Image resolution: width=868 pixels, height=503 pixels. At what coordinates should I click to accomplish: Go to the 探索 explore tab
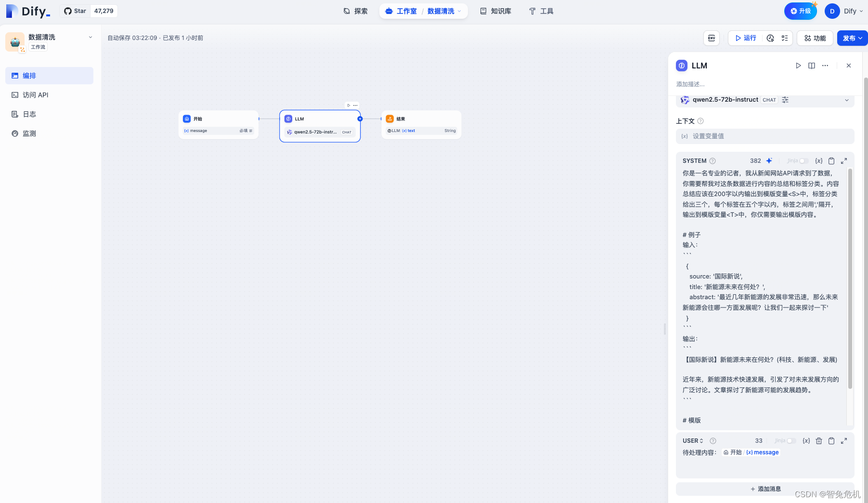point(355,11)
